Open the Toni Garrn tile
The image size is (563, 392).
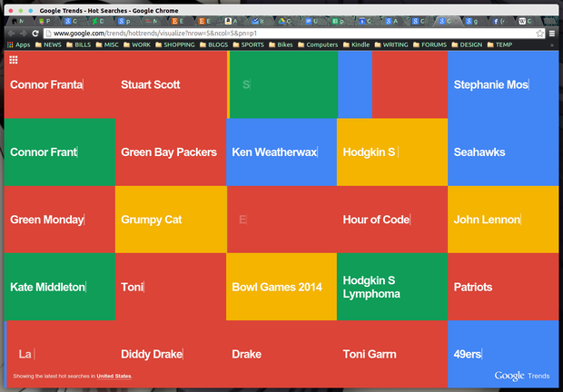[x=392, y=354]
